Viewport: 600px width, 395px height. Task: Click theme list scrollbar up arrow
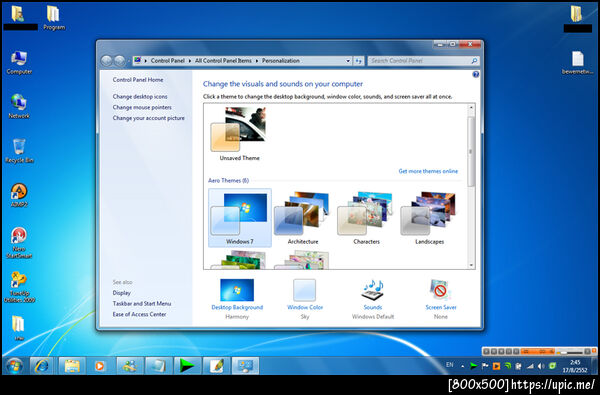[x=471, y=108]
